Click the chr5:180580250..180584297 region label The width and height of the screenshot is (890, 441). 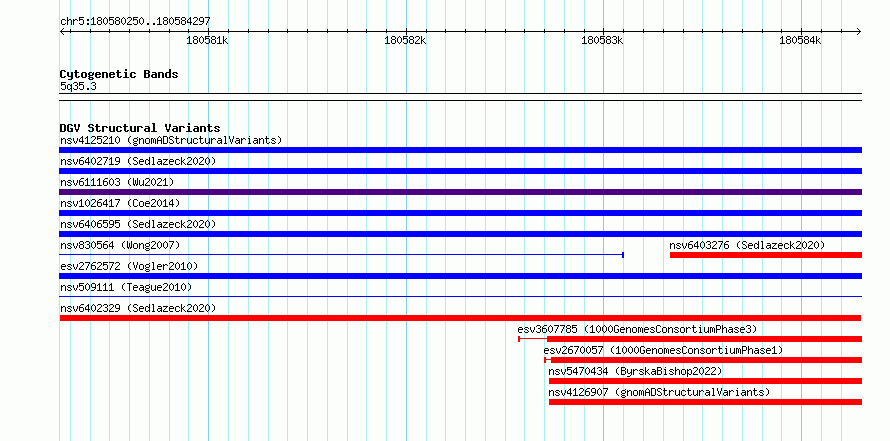tap(135, 22)
